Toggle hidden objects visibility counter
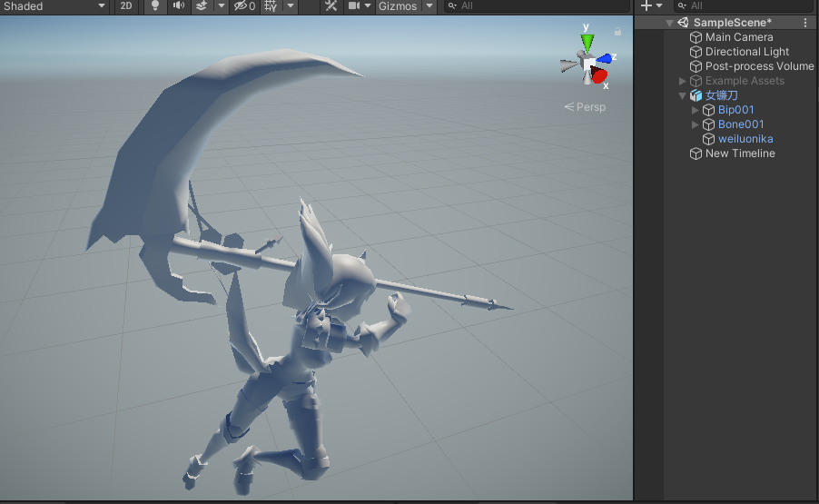 (x=244, y=6)
